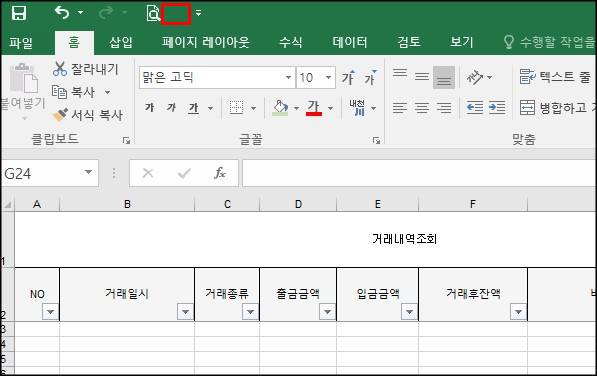Open underline style dropdown arrow
Viewport: 597px width, 376px height.
(x=210, y=108)
